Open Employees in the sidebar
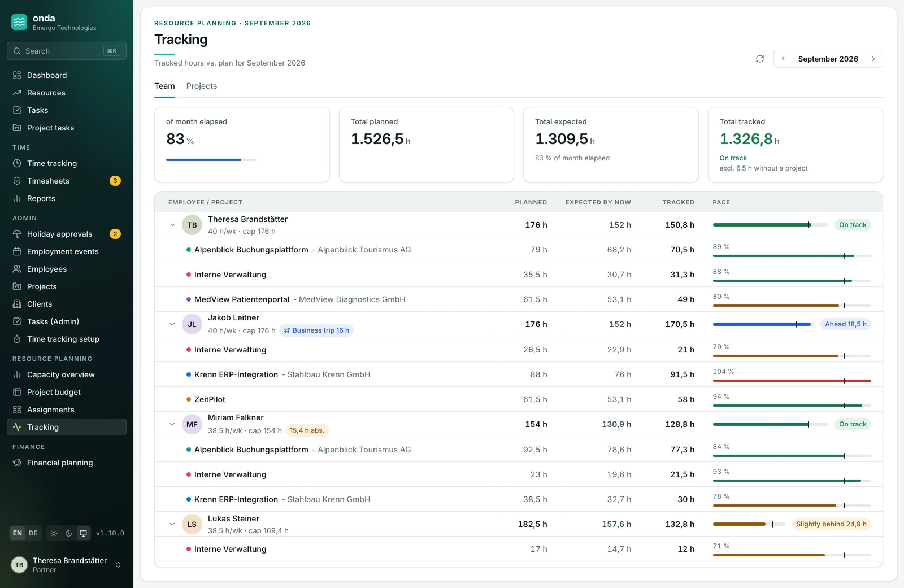Image resolution: width=904 pixels, height=588 pixels. (x=67, y=269)
